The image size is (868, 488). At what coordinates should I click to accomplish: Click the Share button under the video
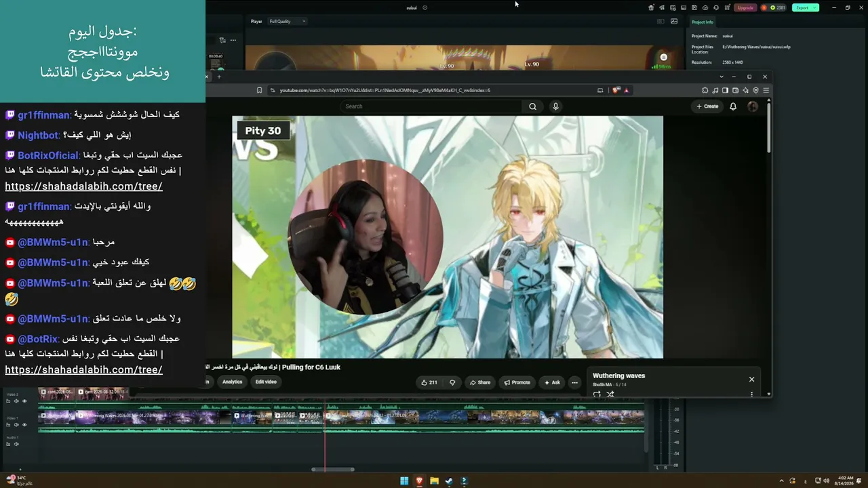tap(479, 382)
